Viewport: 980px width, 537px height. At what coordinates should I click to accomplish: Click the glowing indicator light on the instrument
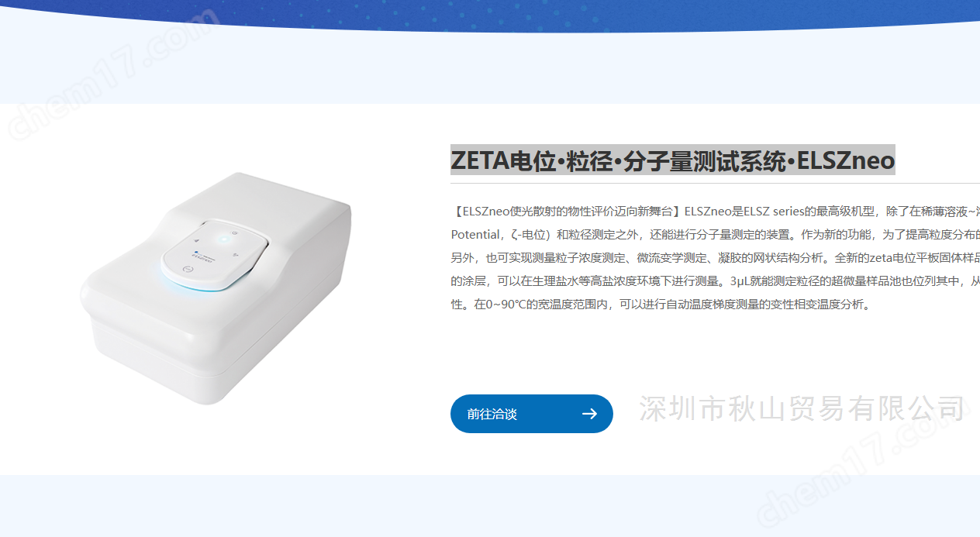pos(224,239)
